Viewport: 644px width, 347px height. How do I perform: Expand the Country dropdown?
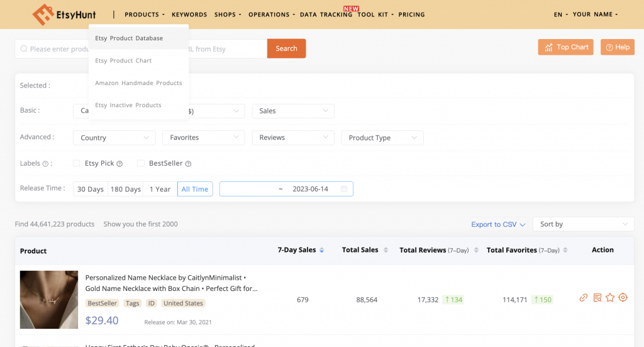114,137
